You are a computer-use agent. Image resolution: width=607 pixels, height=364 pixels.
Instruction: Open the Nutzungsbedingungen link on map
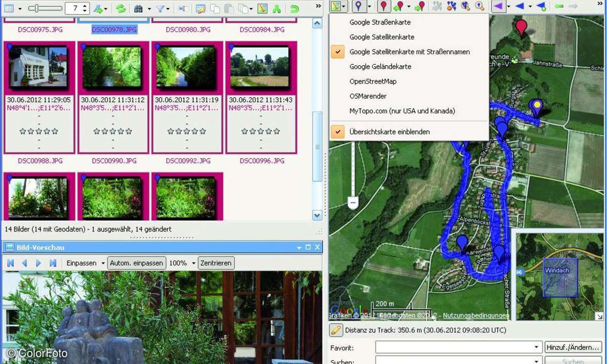[x=477, y=315]
